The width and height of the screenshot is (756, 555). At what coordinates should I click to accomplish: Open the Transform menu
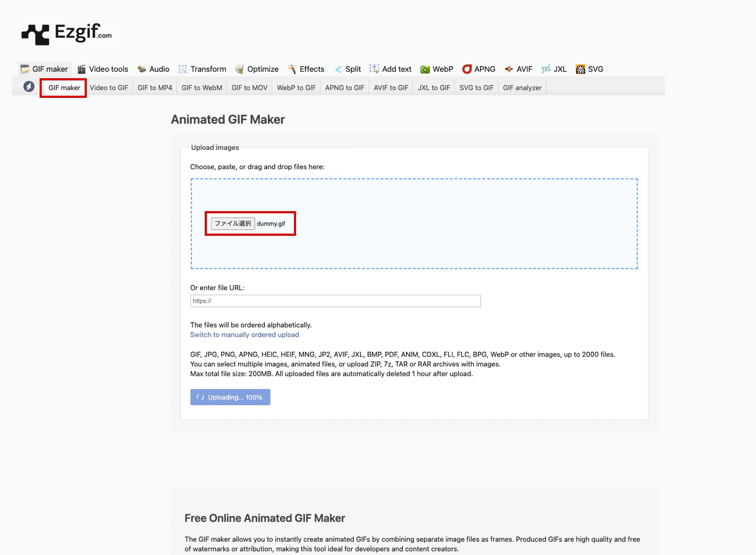click(x=202, y=69)
